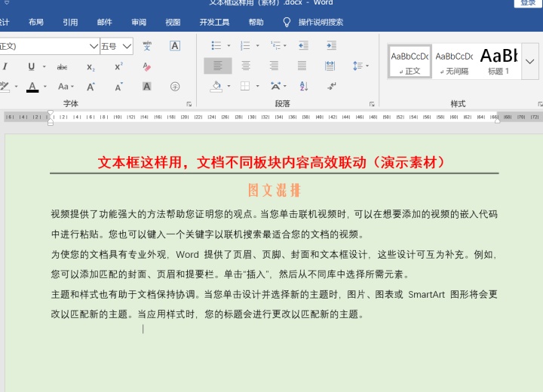Open 开发工具 ribbon tab
This screenshot has width=543, height=392.
click(214, 22)
